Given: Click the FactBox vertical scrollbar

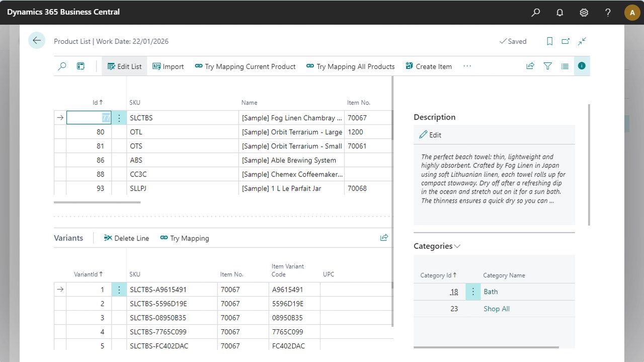Looking at the screenshot, I should tap(589, 165).
